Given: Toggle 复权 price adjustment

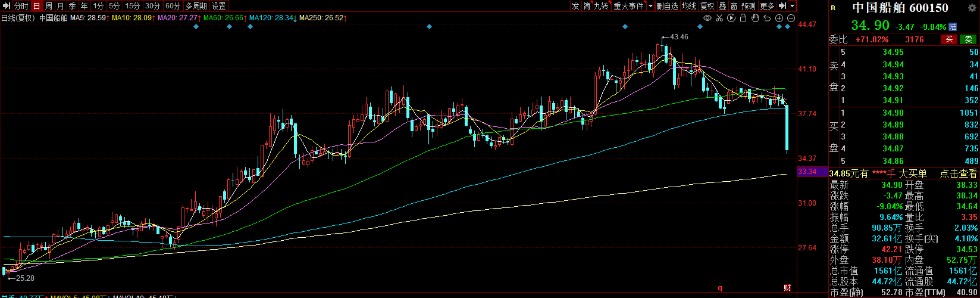Looking at the screenshot, I should click(x=707, y=6).
